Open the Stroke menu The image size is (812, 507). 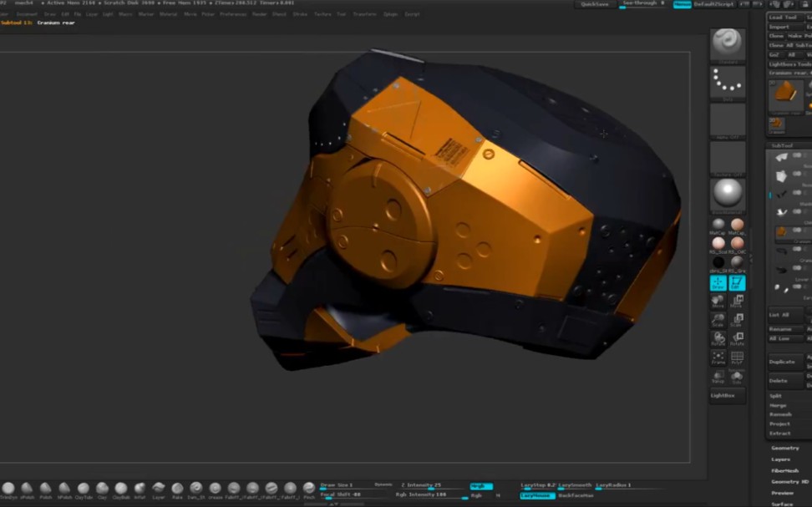tap(301, 14)
